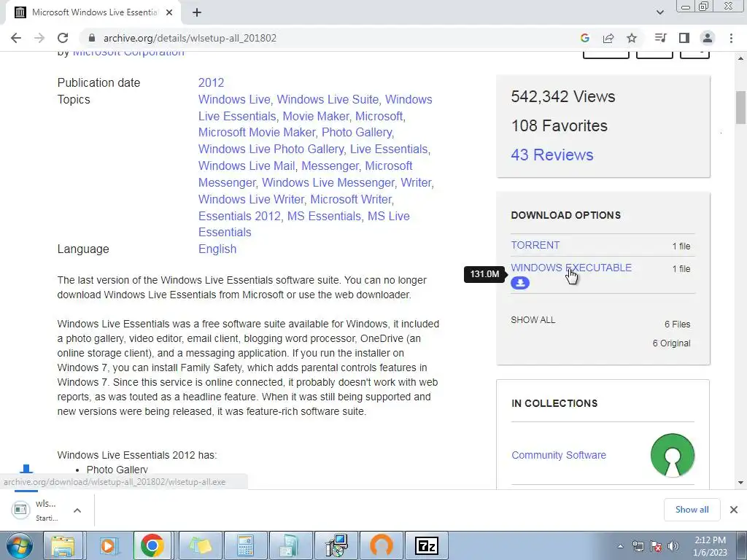Image resolution: width=747 pixels, height=560 pixels.
Task: Open the Action Center flag tray icon
Action: coord(656,546)
